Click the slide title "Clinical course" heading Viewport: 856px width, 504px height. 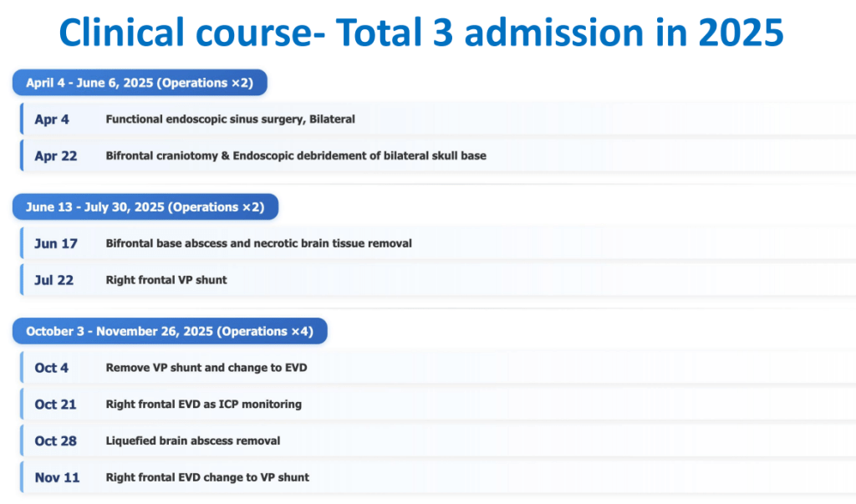click(421, 32)
